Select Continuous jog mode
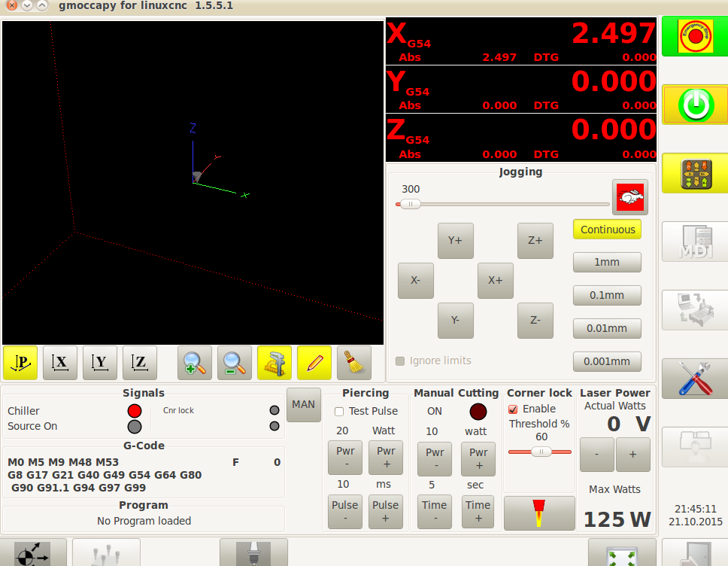 pyautogui.click(x=607, y=230)
